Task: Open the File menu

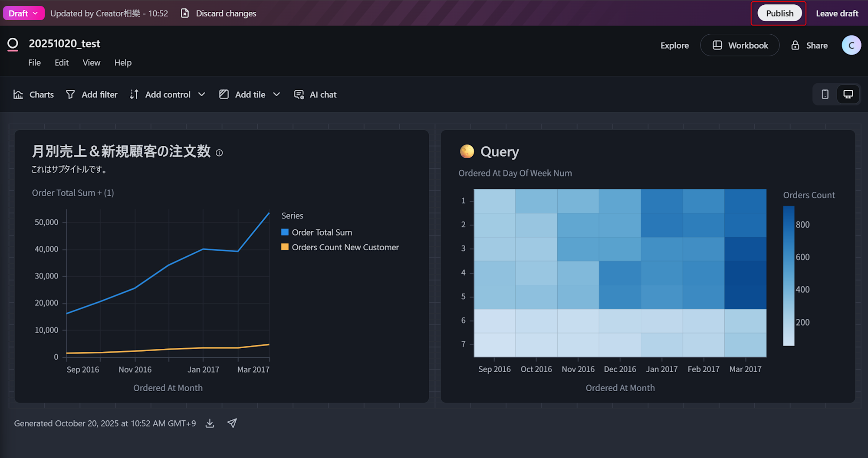Action: point(34,63)
